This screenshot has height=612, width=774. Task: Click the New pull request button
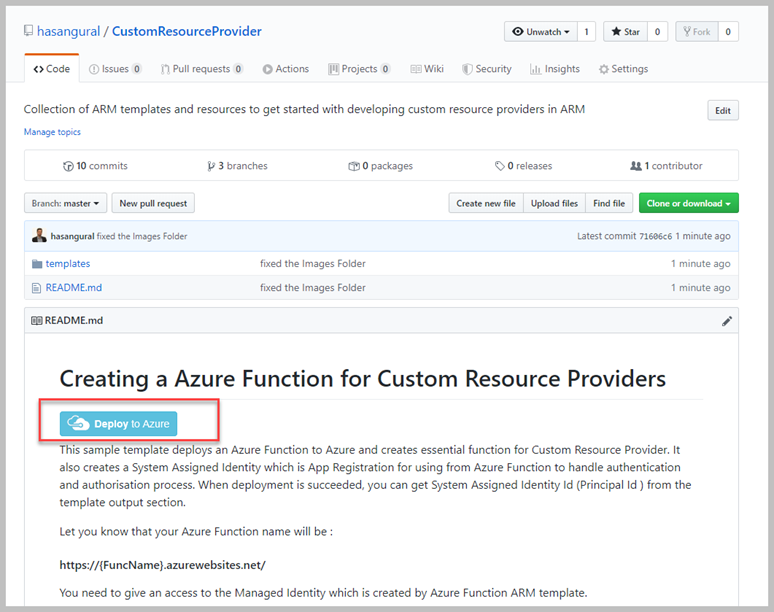click(x=153, y=203)
